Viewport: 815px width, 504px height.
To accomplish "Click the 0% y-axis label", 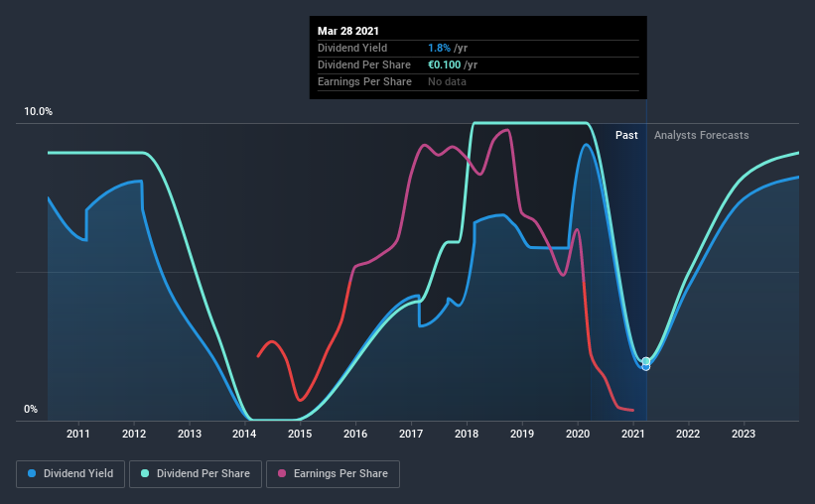I will pyautogui.click(x=31, y=410).
